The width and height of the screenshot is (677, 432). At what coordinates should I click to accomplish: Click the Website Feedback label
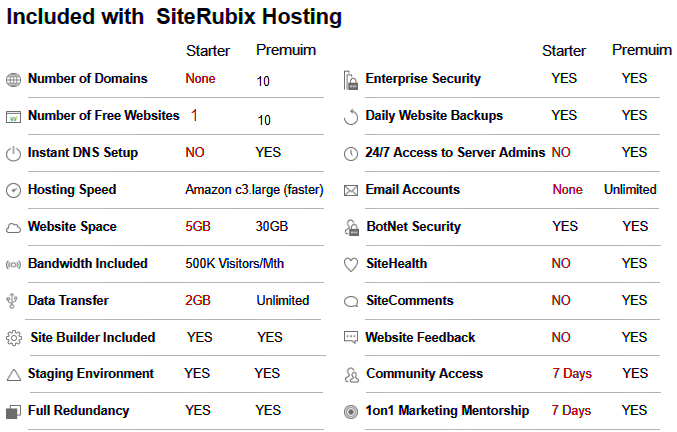coord(420,337)
